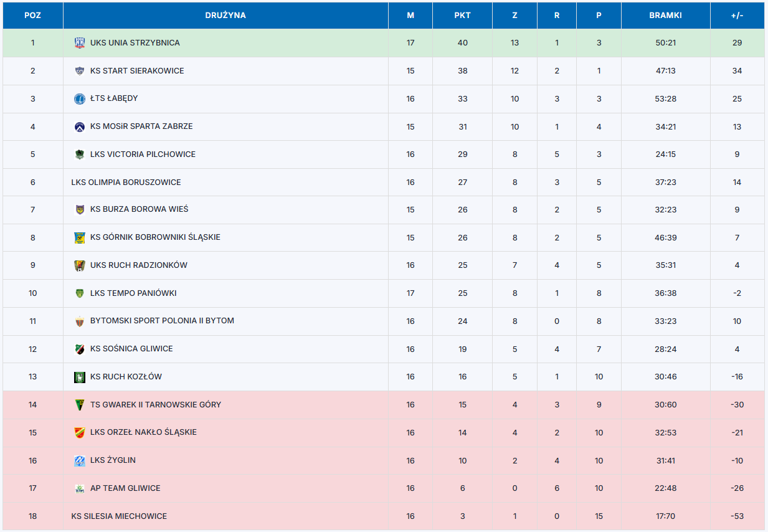Click the KS MOSiR Sparta Zabrze logo
Image resolution: width=768 pixels, height=532 pixels.
tap(80, 126)
